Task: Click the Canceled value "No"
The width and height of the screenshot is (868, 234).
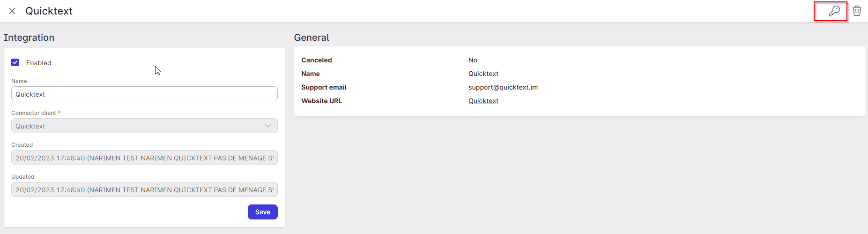Action: click(x=473, y=60)
